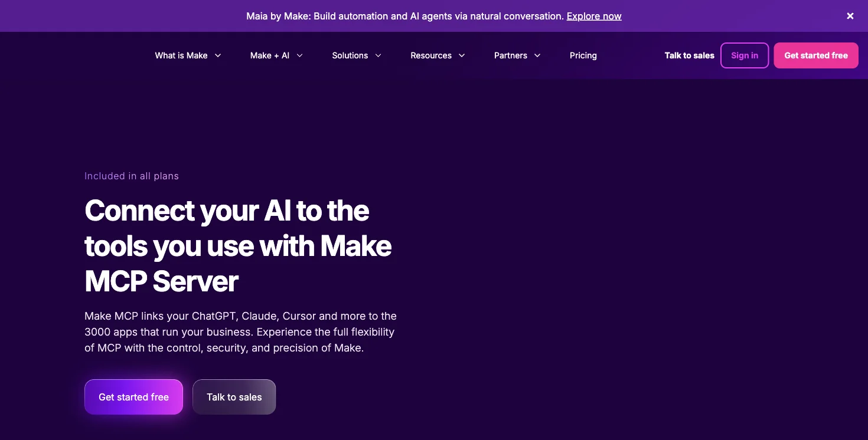Click the Maia by Make banner text
868x440 pixels.
(404, 16)
